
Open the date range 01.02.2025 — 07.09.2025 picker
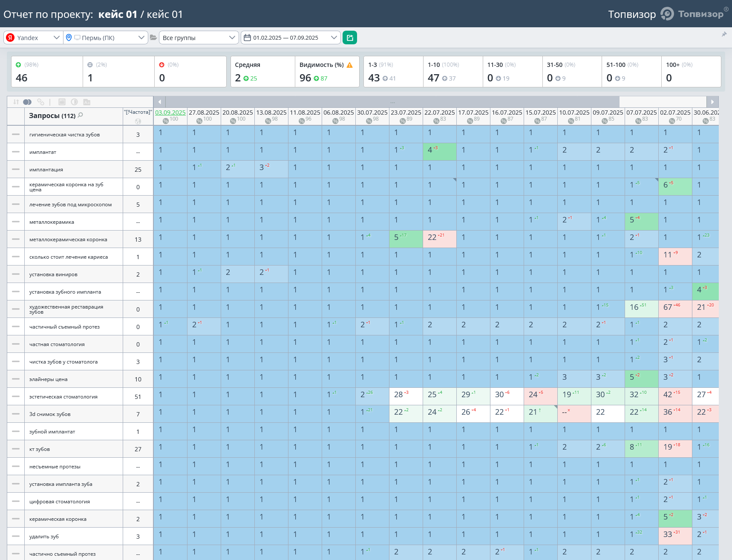(291, 38)
